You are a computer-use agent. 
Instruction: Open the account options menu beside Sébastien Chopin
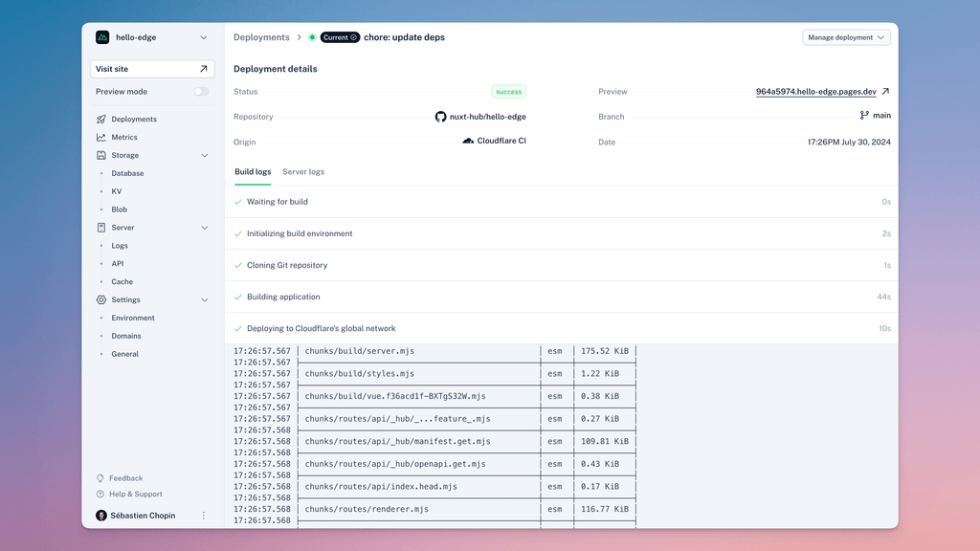tap(203, 515)
